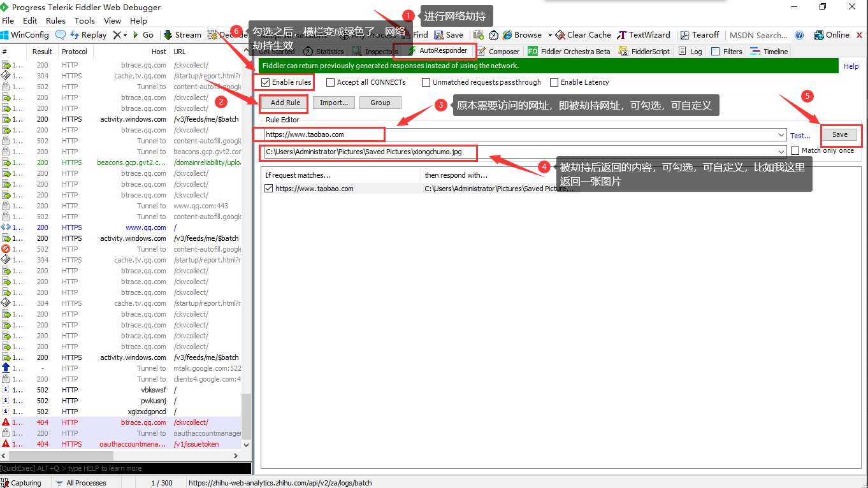This screenshot has height=488, width=868.
Task: Click the Tearoff toolbar button
Action: click(700, 35)
